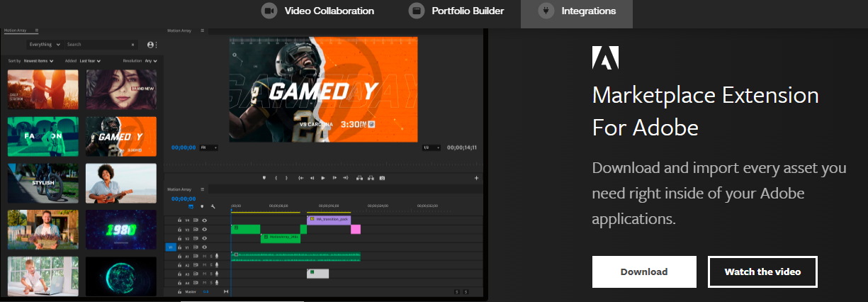The width and height of the screenshot is (868, 302).
Task: Open the Video Collaboration tab
Action: [x=317, y=11]
